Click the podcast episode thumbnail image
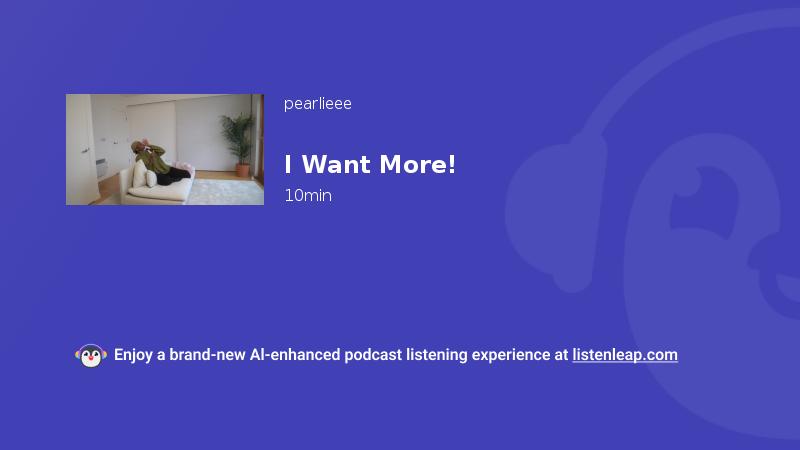Screen dimensions: 800x450 tap(165, 149)
